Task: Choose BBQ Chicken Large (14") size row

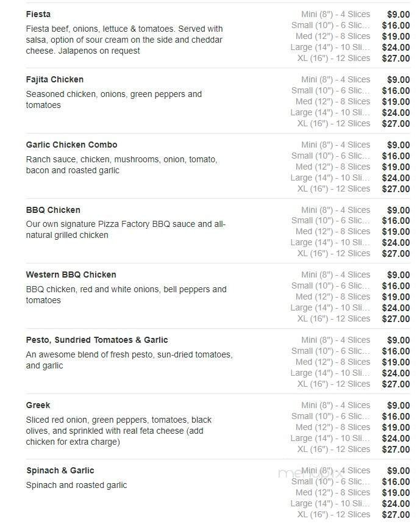Action: coord(330,242)
